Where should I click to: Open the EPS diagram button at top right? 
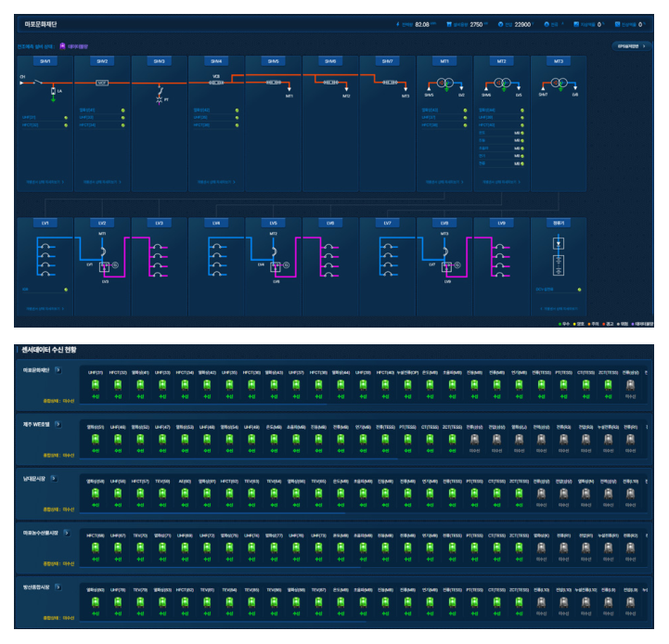coord(631,46)
